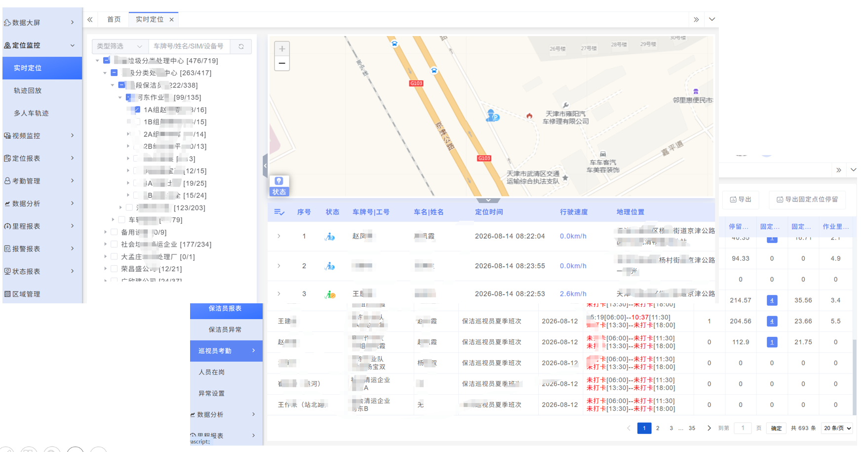Zoom out on the map

point(282,63)
